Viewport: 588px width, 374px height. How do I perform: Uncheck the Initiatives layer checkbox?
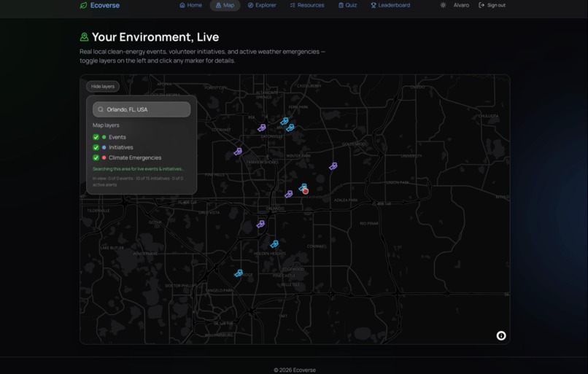pyautogui.click(x=96, y=148)
